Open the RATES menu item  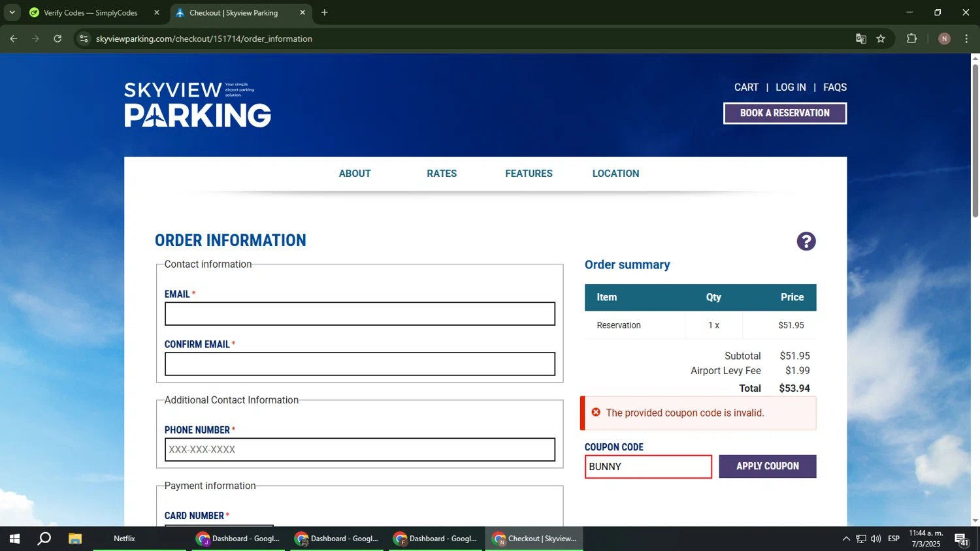(442, 174)
